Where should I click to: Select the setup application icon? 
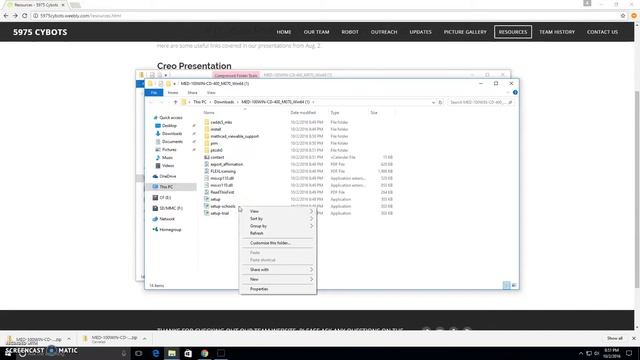tap(207, 199)
